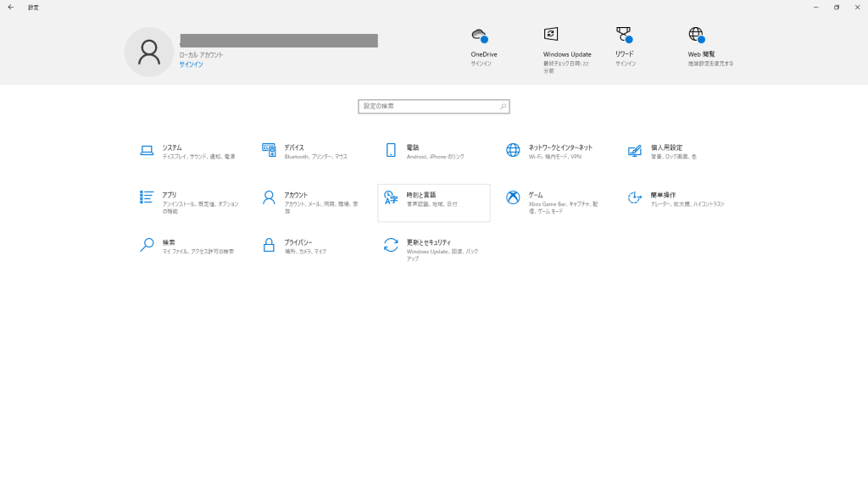Open the プライバシー lock icon
The height and width of the screenshot is (488, 868).
[269, 245]
